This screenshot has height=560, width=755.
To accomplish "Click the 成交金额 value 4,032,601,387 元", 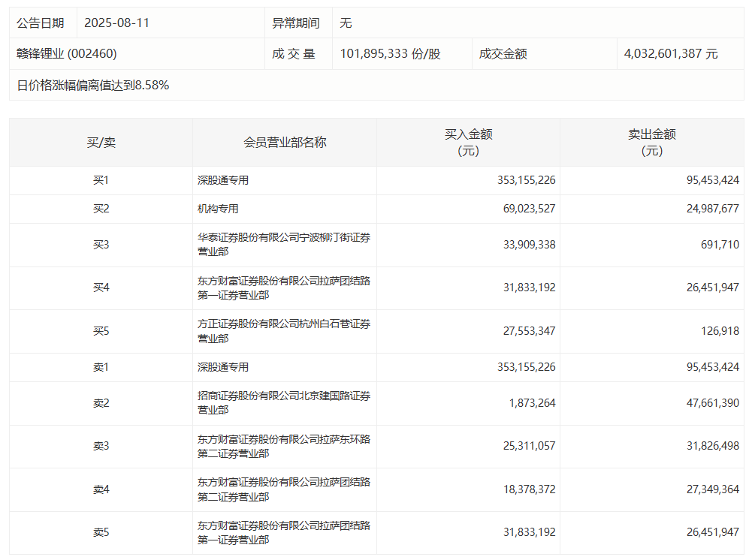I will coord(670,54).
